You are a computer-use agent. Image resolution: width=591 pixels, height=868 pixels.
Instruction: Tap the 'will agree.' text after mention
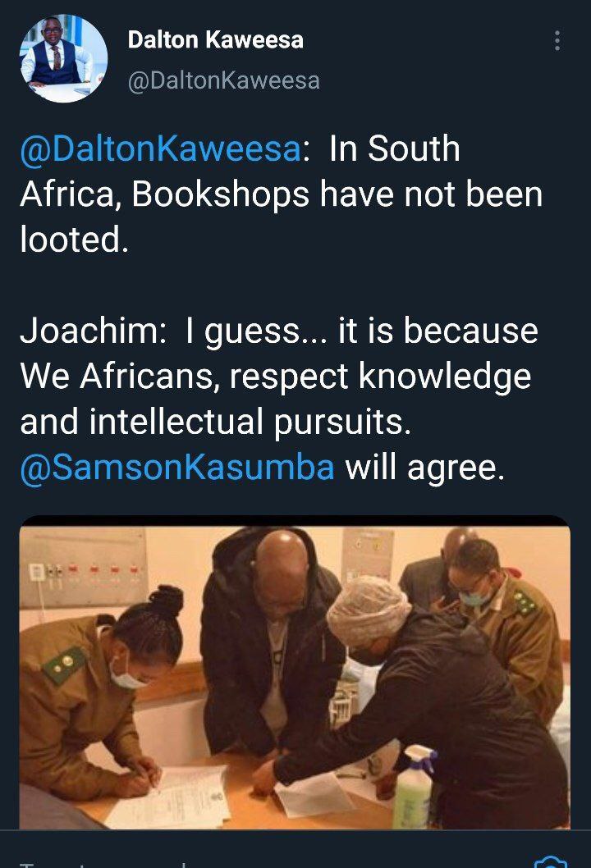(425, 468)
